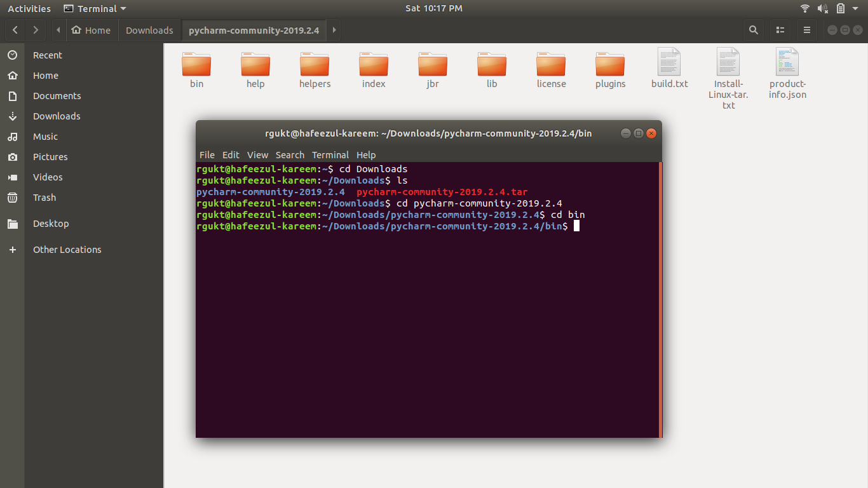Click the muted volume icon
This screenshot has width=868, height=488.
tap(823, 9)
